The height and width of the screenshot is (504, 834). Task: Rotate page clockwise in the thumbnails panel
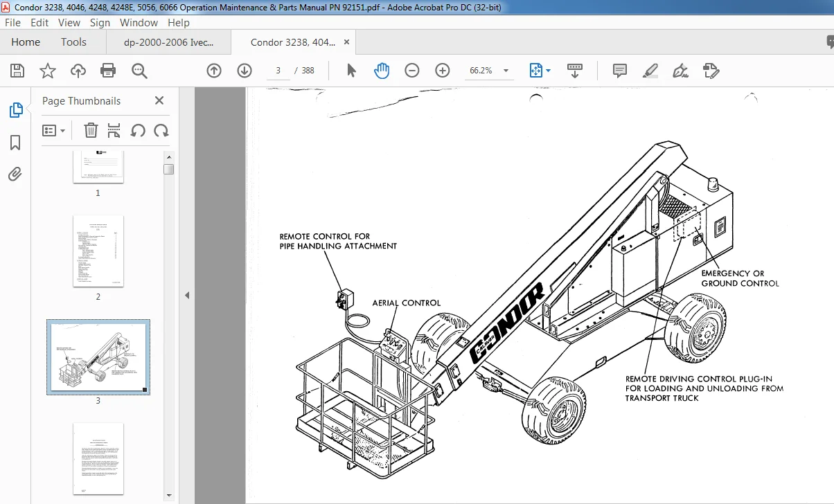(x=161, y=130)
